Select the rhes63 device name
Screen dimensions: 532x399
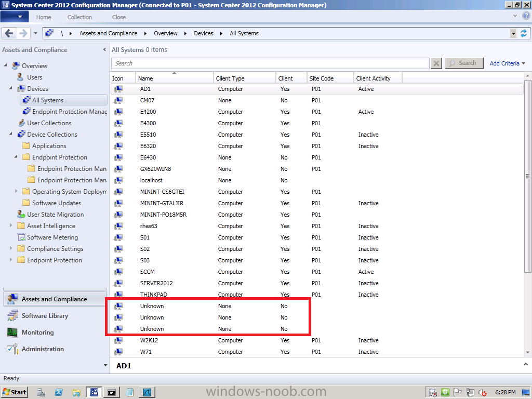pyautogui.click(x=149, y=226)
